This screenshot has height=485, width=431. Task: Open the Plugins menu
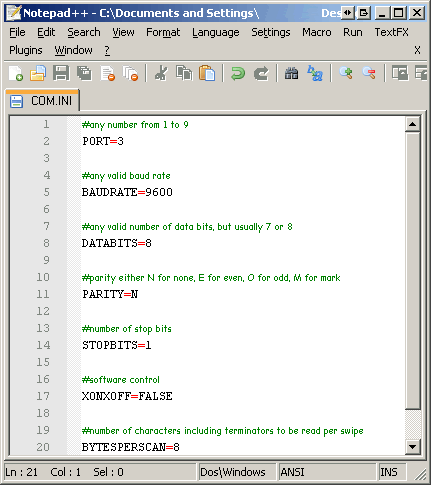click(26, 50)
